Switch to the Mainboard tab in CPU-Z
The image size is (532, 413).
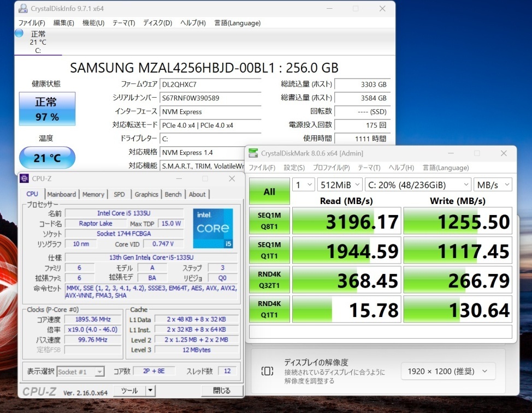pos(61,194)
